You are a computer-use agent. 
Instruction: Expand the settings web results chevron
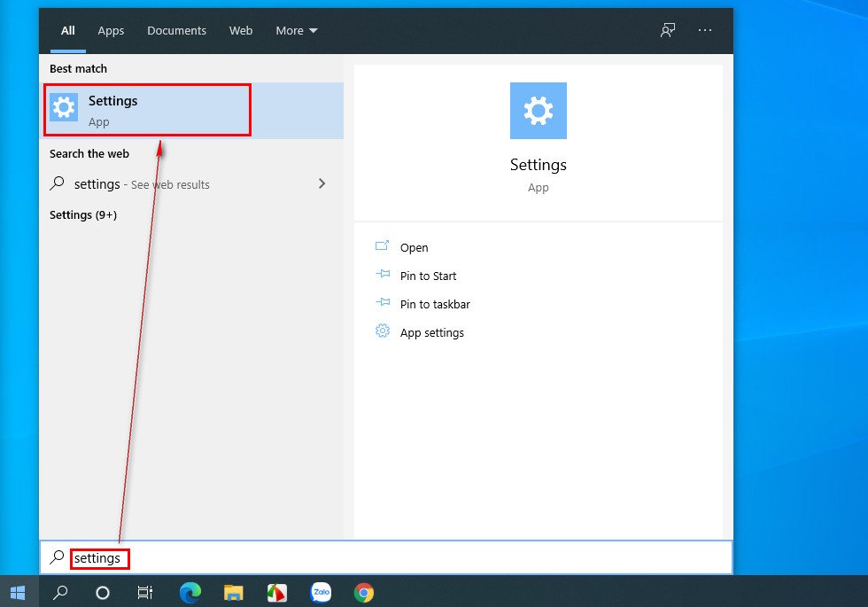322,183
